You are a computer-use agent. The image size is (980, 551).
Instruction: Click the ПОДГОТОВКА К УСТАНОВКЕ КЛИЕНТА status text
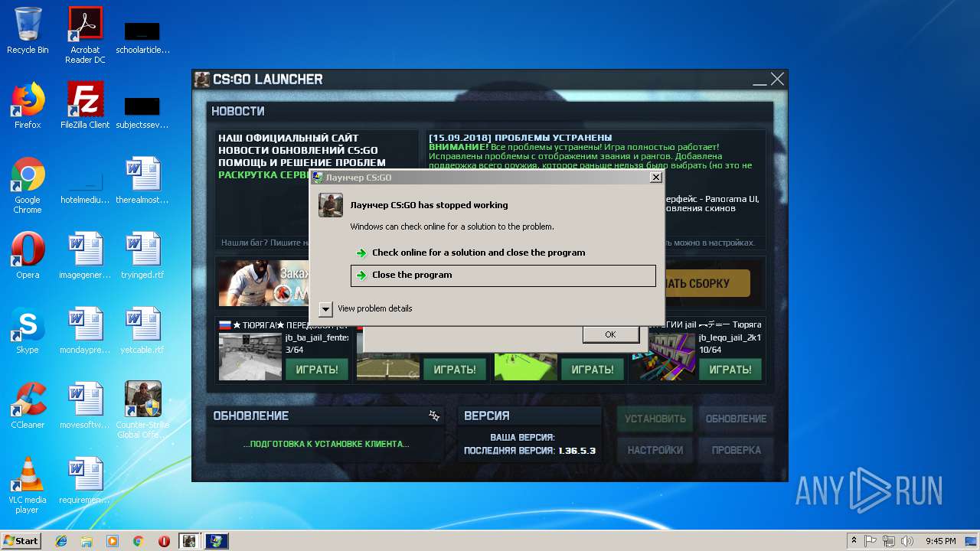[x=326, y=444]
